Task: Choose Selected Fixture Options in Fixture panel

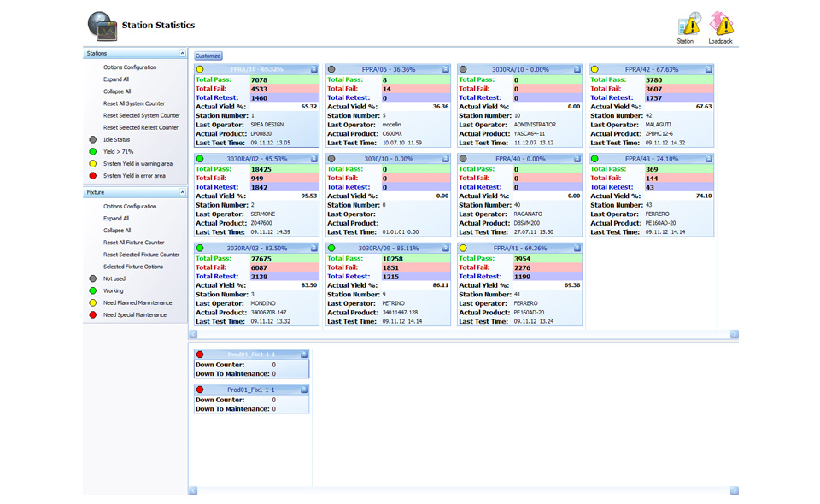Action: [133, 267]
